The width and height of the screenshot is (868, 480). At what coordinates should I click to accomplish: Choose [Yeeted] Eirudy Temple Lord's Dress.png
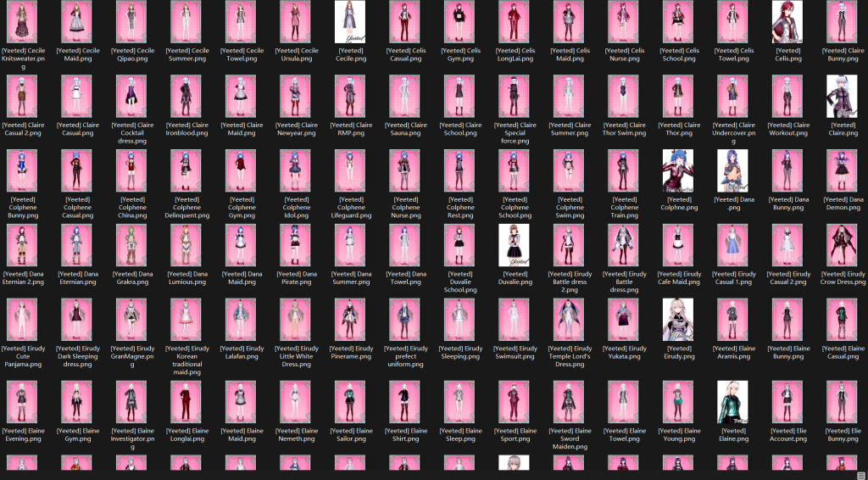569,320
